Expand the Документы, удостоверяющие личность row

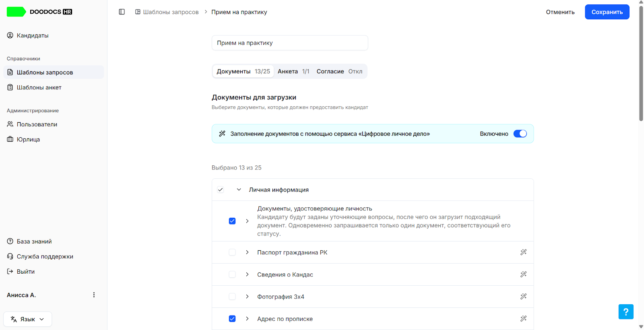click(x=247, y=221)
